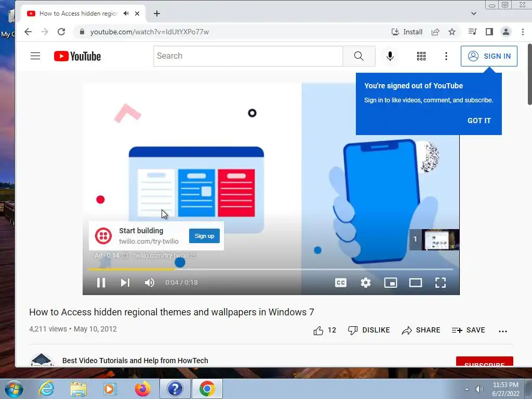This screenshot has width=532, height=399.
Task: Launch Firefox from the taskbar
Action: (x=142, y=389)
